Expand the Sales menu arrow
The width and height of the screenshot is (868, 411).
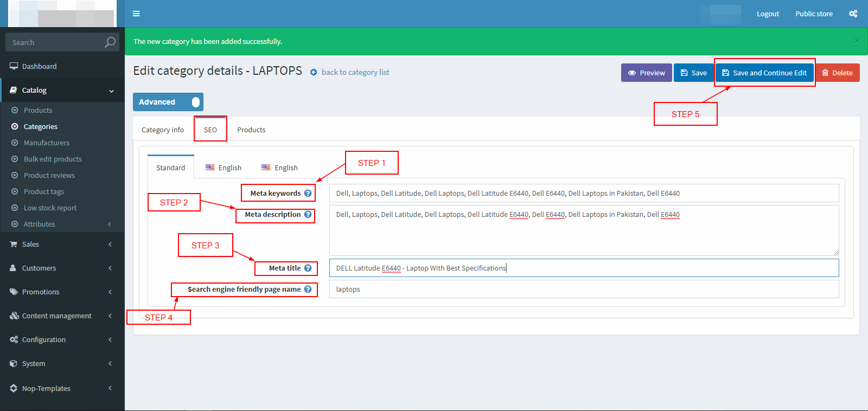[x=110, y=244]
